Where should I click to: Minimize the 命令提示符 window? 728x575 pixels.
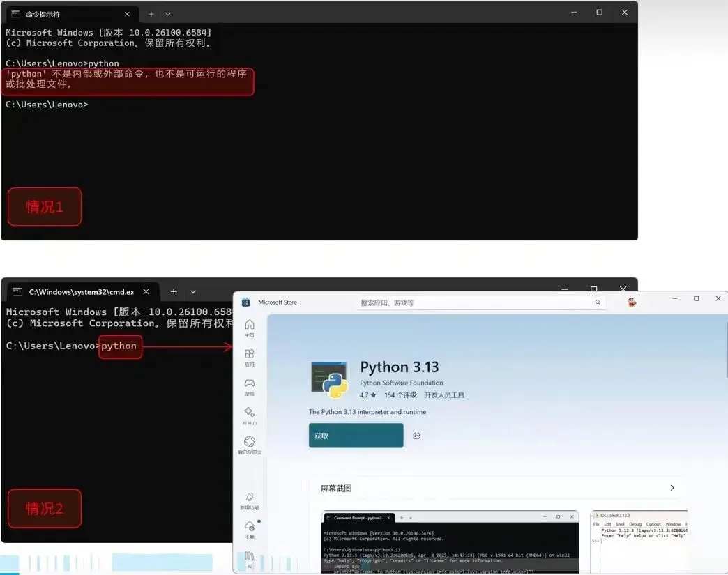[574, 13]
